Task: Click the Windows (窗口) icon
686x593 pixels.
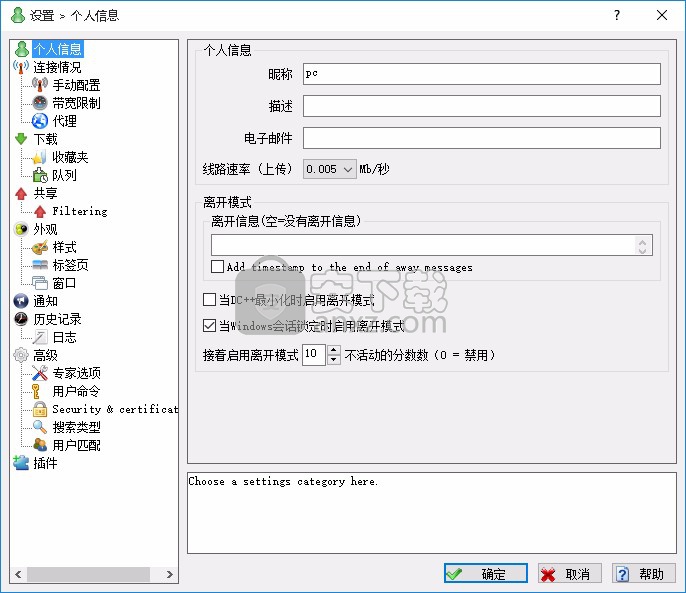Action: [40, 283]
